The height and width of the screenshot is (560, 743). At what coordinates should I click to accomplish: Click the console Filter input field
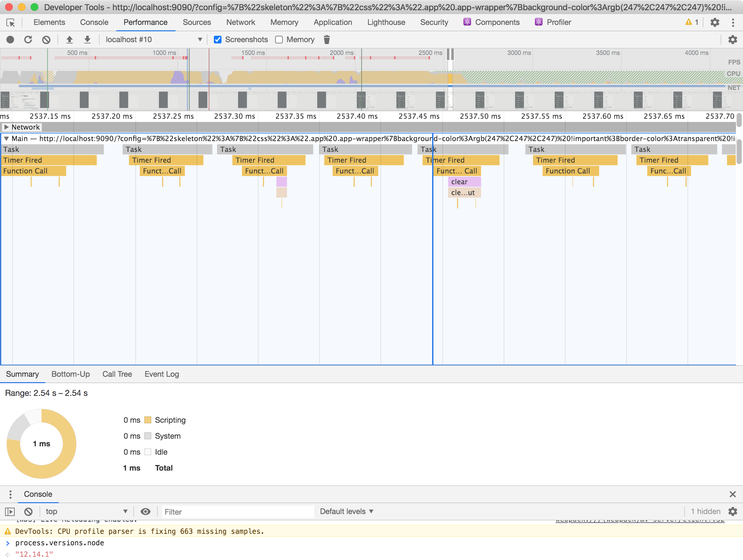(x=237, y=511)
